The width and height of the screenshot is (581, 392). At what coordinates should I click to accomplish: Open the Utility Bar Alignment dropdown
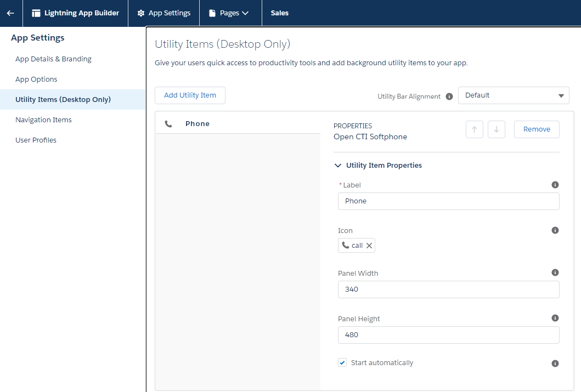tap(513, 95)
